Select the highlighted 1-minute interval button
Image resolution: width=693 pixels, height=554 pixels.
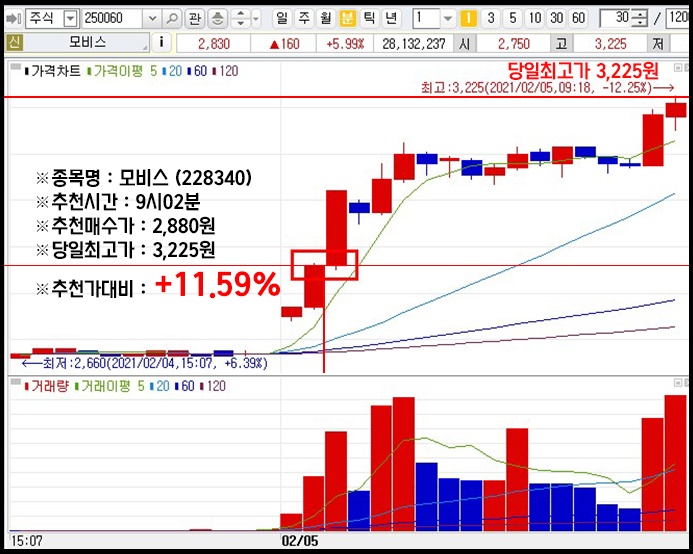(468, 19)
